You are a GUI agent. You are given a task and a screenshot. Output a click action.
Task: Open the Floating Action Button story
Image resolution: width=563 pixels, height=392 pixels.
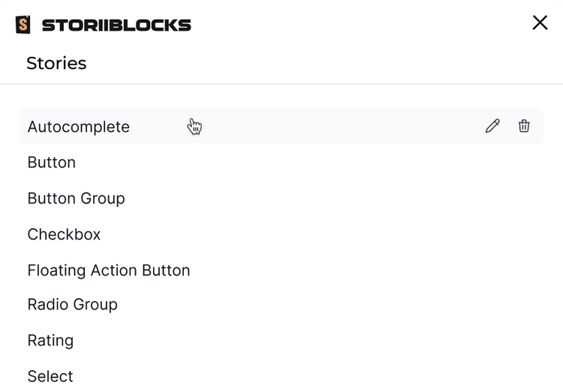pos(109,270)
